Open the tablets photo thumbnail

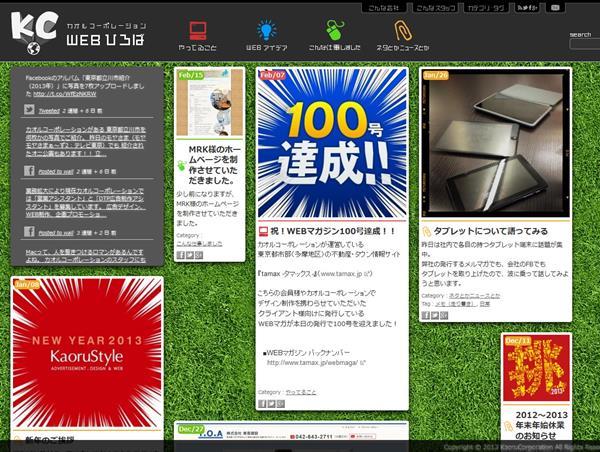[x=496, y=143]
